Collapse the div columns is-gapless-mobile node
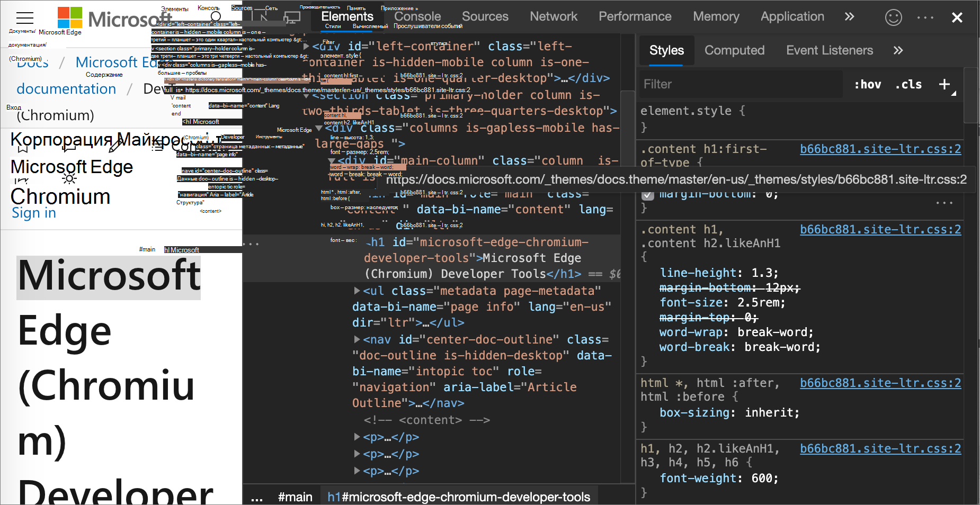This screenshot has width=980, height=505. [x=319, y=128]
